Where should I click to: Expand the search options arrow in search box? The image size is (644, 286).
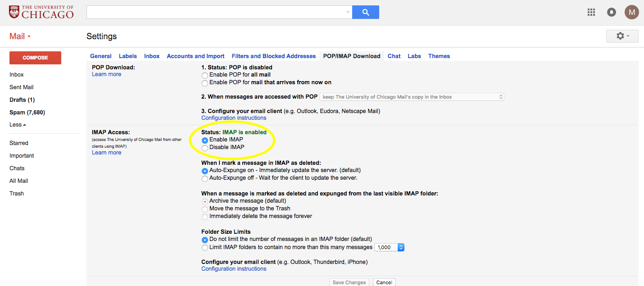(x=348, y=13)
